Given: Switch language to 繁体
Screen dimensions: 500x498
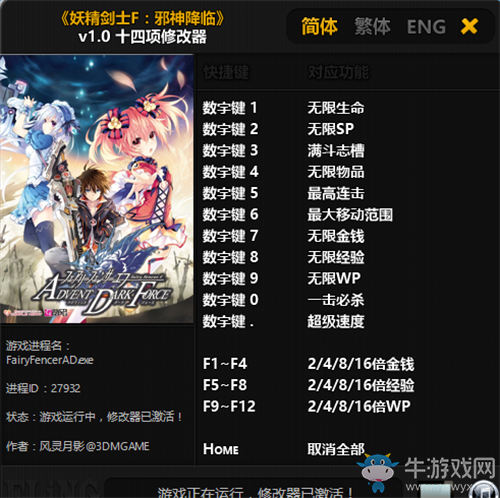Looking at the screenshot, I should (x=372, y=26).
